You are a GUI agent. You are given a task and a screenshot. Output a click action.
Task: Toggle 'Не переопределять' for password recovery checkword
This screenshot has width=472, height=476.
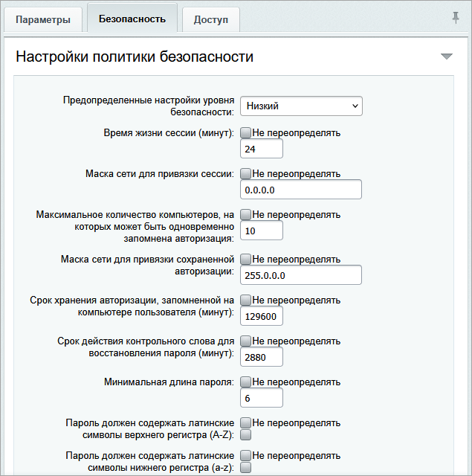pyautogui.click(x=245, y=341)
